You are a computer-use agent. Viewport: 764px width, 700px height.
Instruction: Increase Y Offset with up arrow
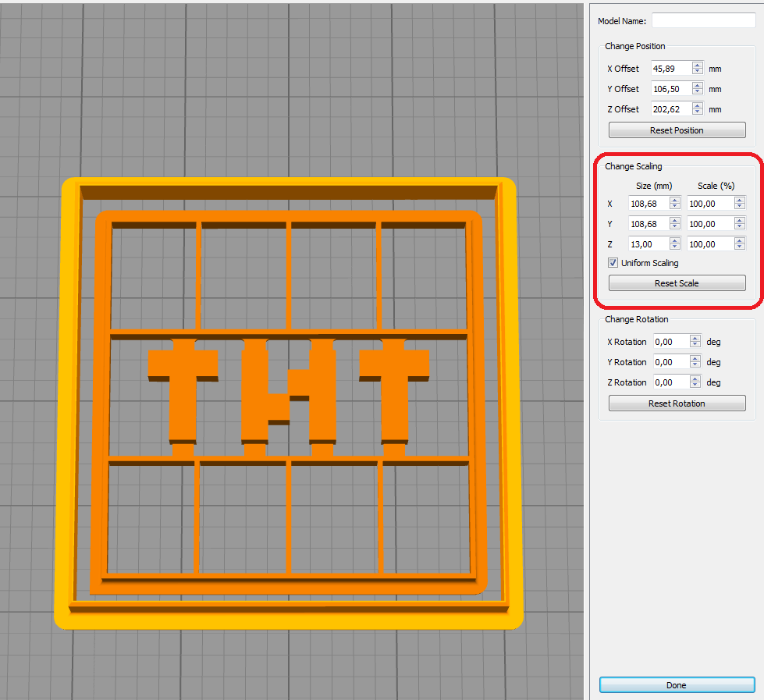(698, 86)
